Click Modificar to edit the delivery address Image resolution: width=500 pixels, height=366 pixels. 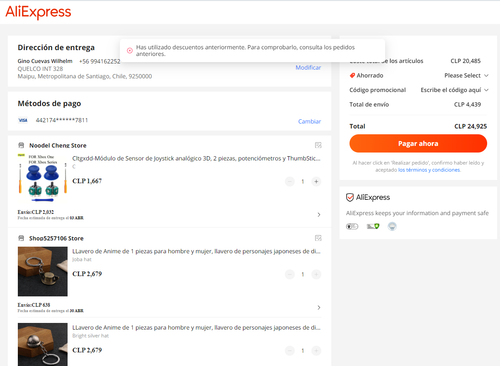click(308, 67)
